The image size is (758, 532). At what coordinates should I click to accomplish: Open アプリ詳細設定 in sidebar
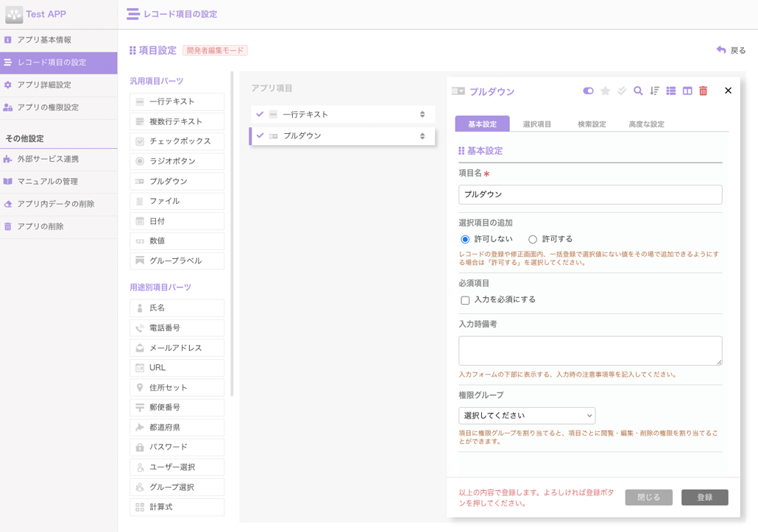(58, 85)
